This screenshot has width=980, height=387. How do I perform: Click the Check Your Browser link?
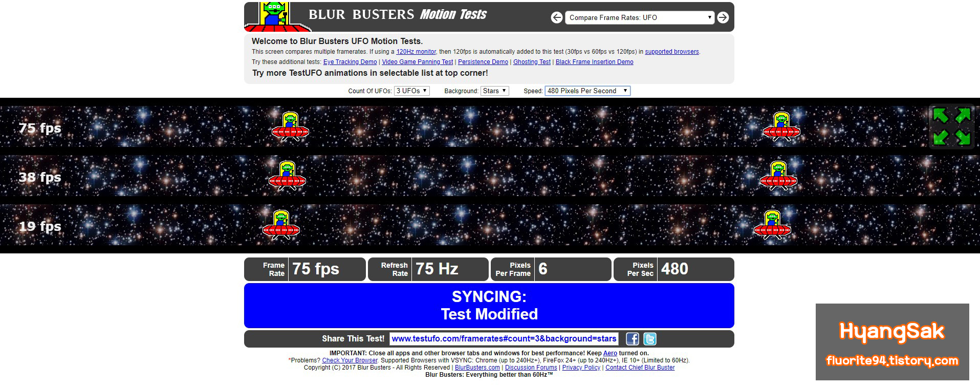point(350,360)
